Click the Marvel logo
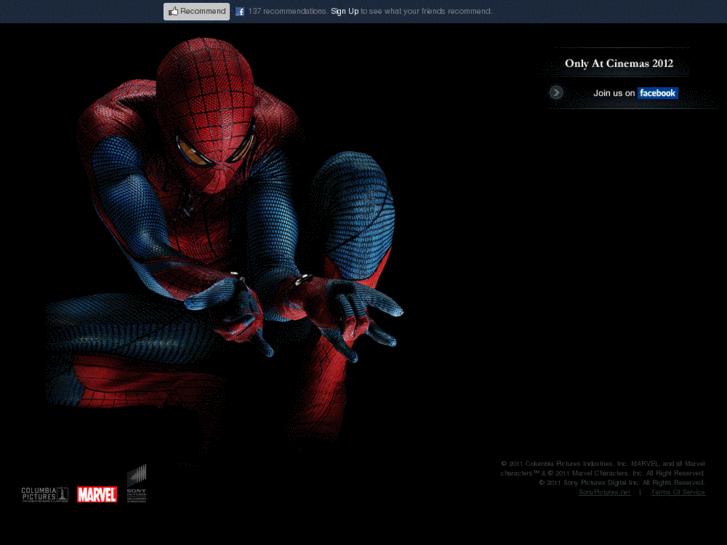 pos(97,494)
